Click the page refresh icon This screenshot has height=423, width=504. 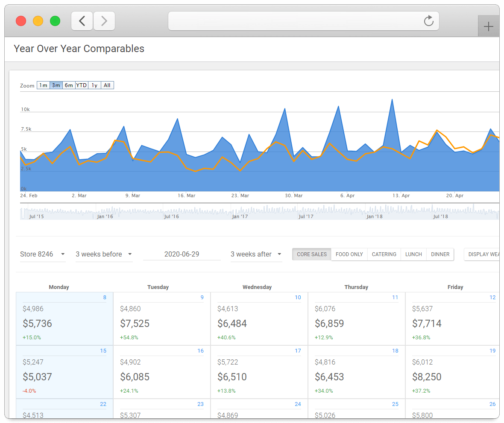tap(428, 20)
